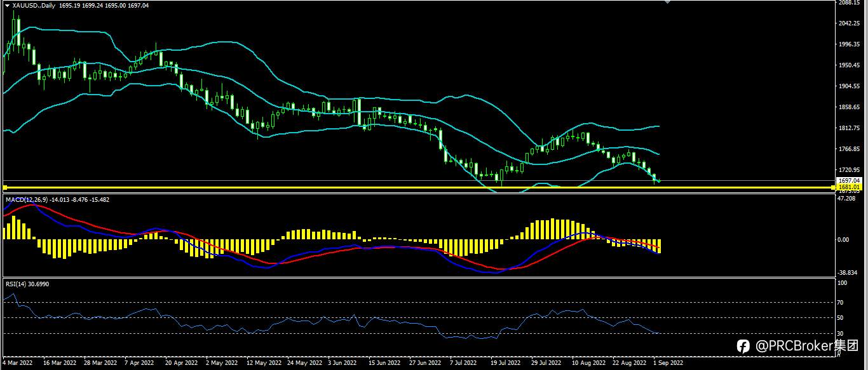Click the current price label 1697.04

coord(848,180)
